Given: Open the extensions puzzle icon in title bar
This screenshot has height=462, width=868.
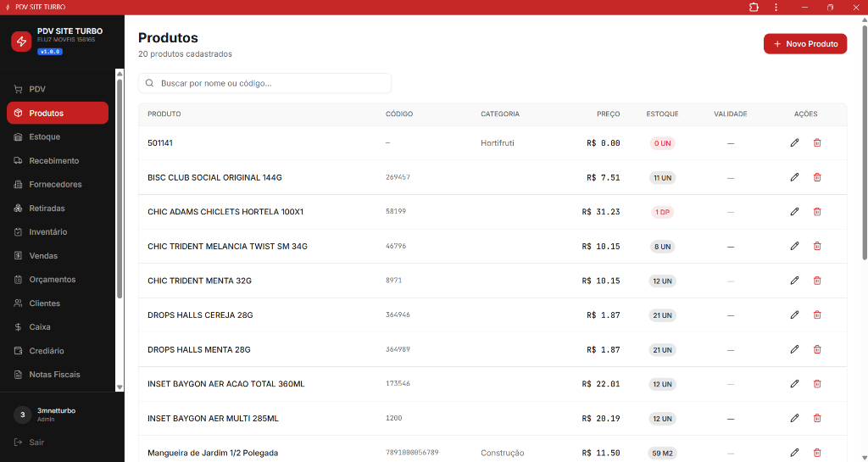Looking at the screenshot, I should point(754,7).
